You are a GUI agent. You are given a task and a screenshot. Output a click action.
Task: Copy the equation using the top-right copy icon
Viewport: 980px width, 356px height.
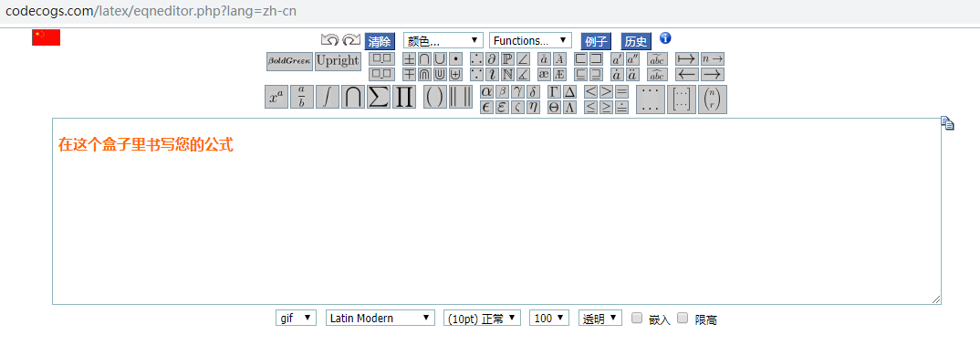point(947,123)
